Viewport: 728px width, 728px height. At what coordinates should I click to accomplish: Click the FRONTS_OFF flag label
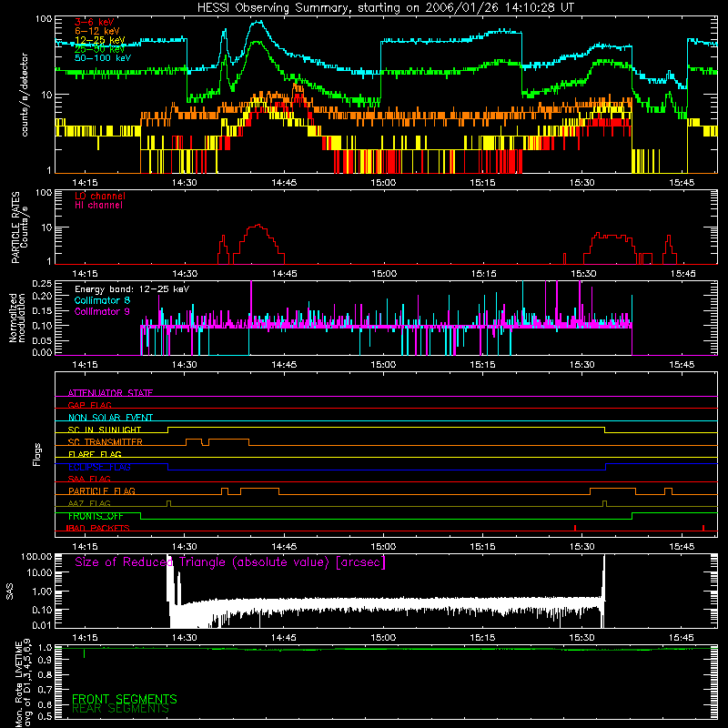click(x=96, y=516)
